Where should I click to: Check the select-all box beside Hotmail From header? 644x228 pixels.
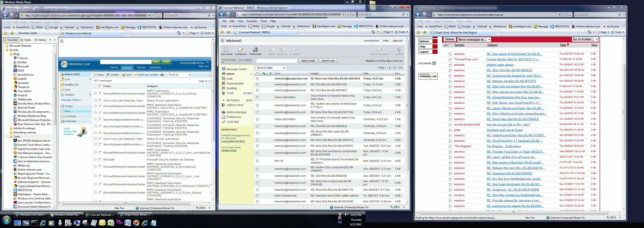(x=100, y=86)
